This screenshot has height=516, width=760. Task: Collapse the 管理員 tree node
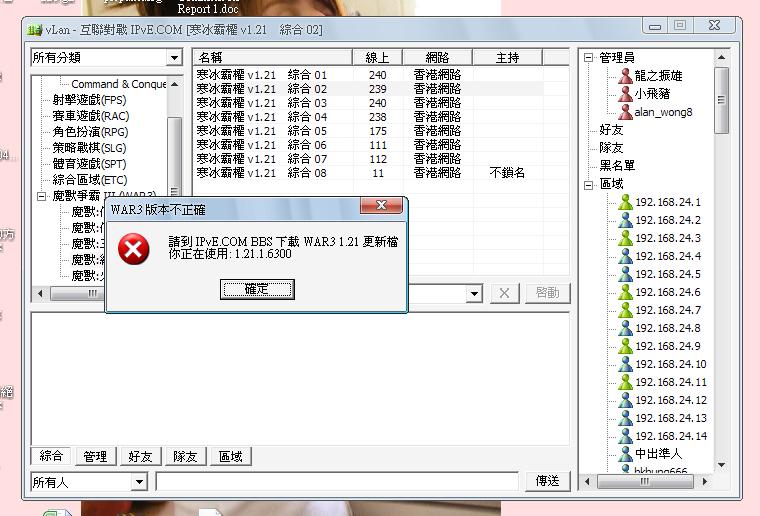click(x=588, y=58)
